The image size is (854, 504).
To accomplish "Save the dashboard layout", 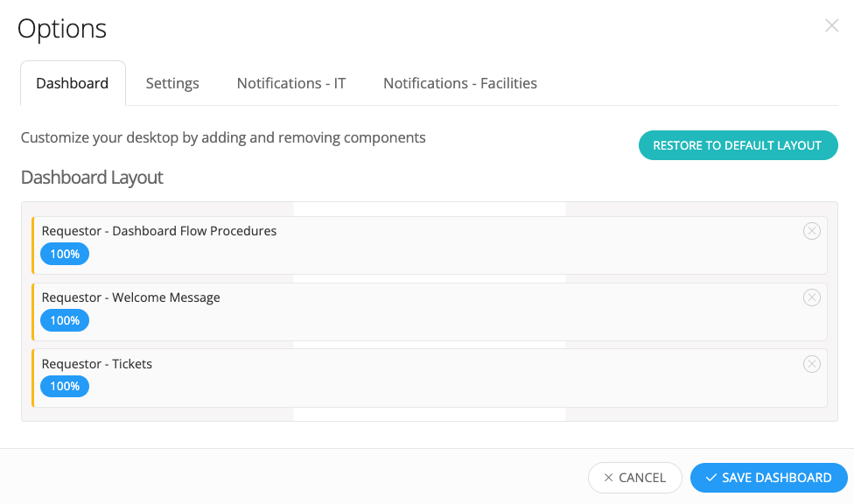I will (x=768, y=478).
